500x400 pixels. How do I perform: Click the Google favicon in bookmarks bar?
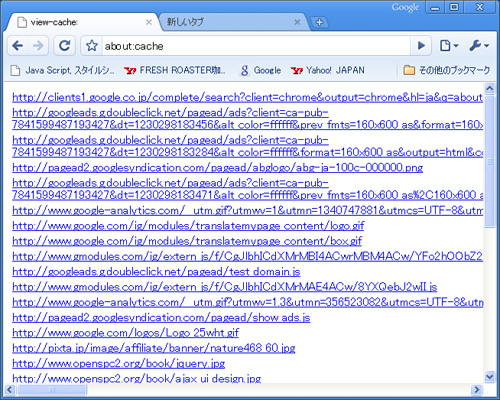click(x=244, y=70)
